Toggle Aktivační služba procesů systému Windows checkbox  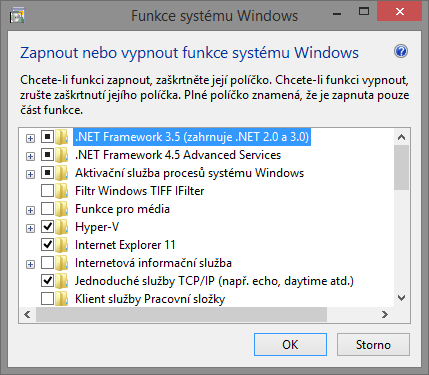click(47, 172)
